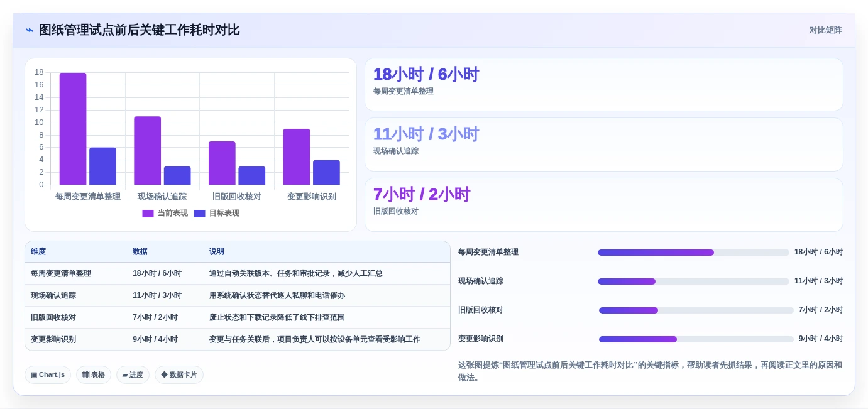868x409 pixels.
Task: Click the purple bar for 每周变更清单整理
Action: tap(73, 129)
